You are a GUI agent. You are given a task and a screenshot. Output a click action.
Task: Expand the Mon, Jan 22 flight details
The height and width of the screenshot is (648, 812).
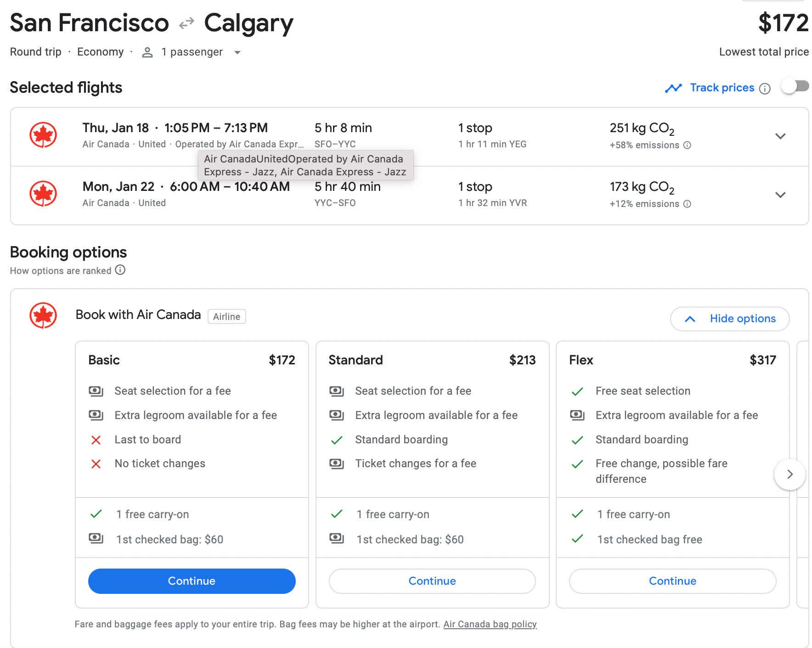tap(780, 195)
